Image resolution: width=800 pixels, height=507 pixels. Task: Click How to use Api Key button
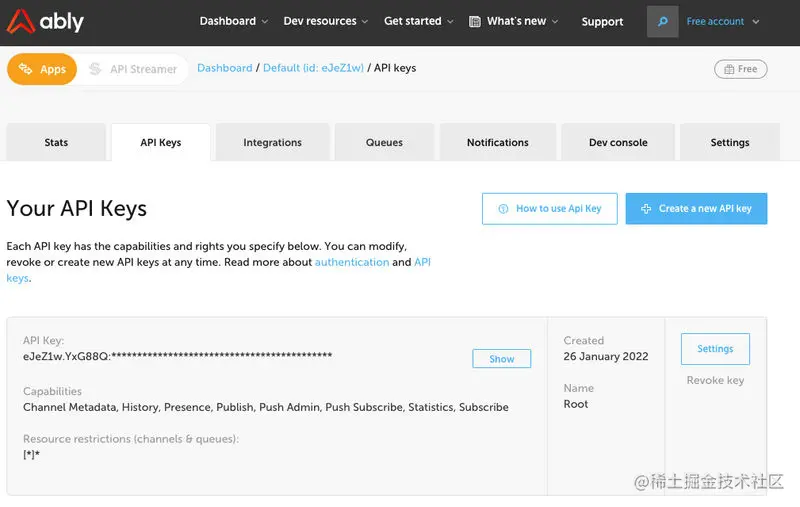[549, 209]
